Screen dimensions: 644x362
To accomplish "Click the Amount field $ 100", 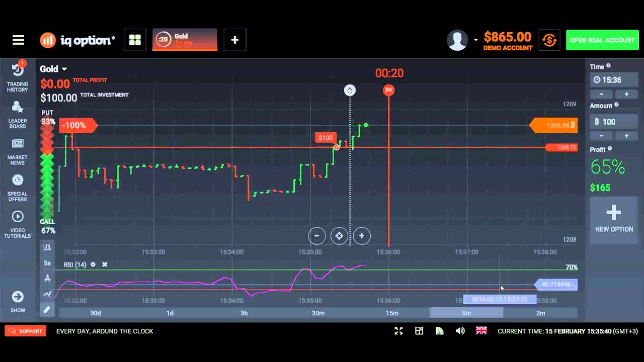I will pyautogui.click(x=614, y=122).
